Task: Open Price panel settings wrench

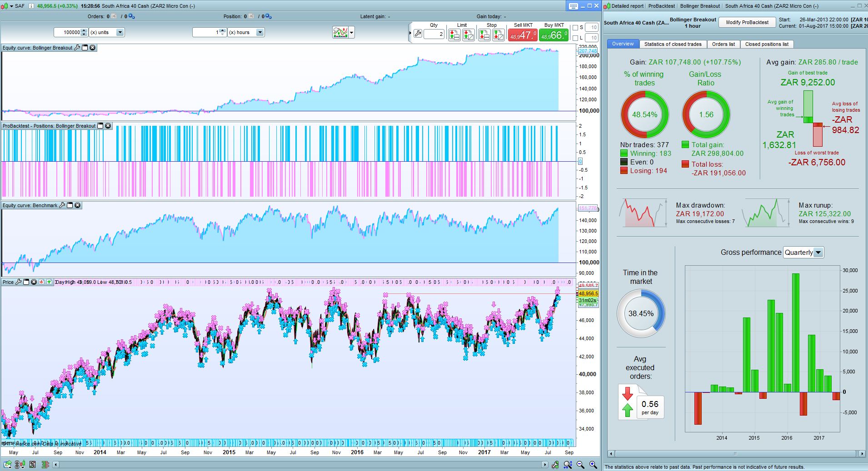Action: (19, 282)
